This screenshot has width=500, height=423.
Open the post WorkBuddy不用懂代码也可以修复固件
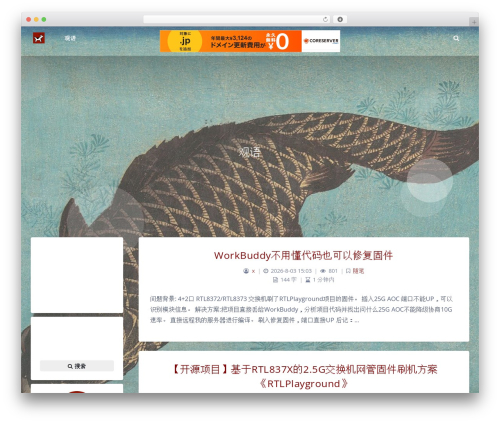[x=303, y=256]
